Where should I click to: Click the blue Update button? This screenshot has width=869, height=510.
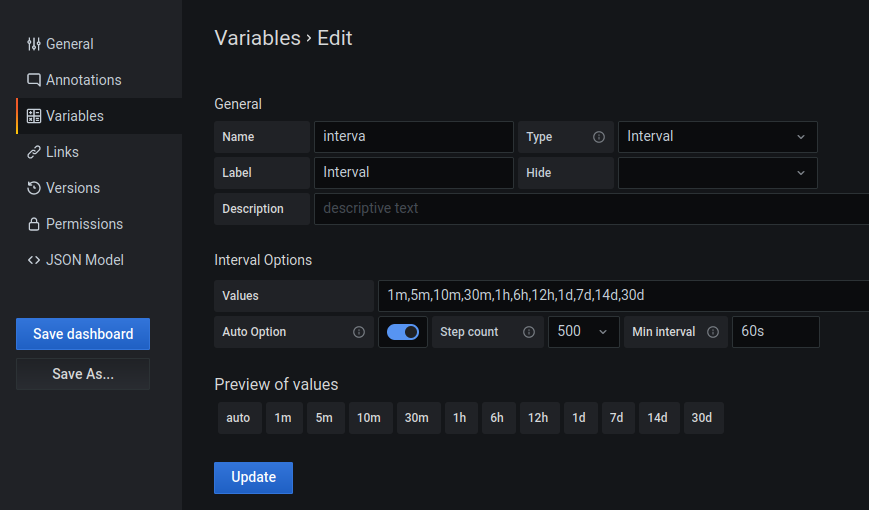(253, 478)
